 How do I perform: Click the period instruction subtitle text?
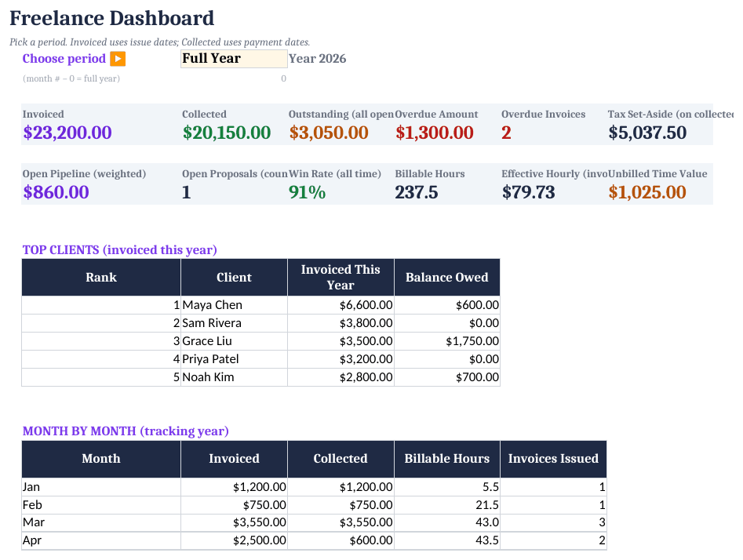(x=160, y=42)
